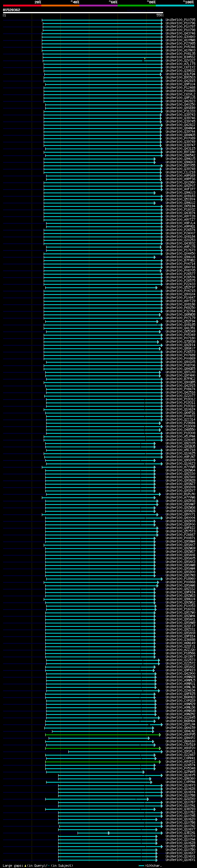The width and height of the screenshot is (197, 868).
Task: Select the UniRef100_Q6RWD8 label
Action: pos(180,315)
